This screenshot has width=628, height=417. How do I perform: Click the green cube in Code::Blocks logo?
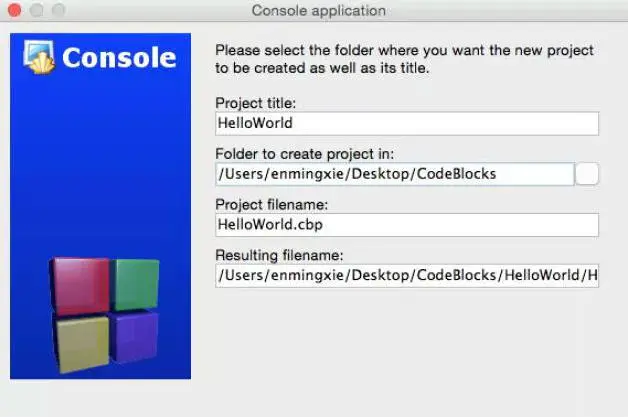click(x=134, y=283)
